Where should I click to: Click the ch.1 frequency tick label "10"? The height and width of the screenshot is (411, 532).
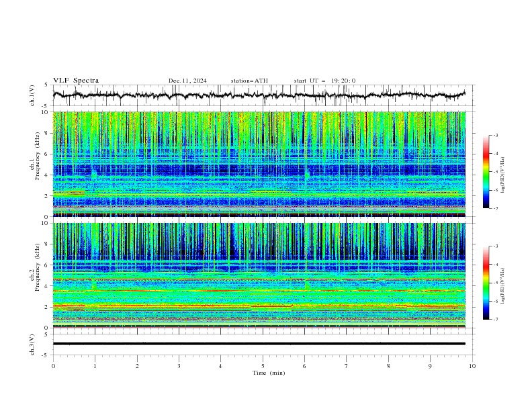click(x=46, y=112)
